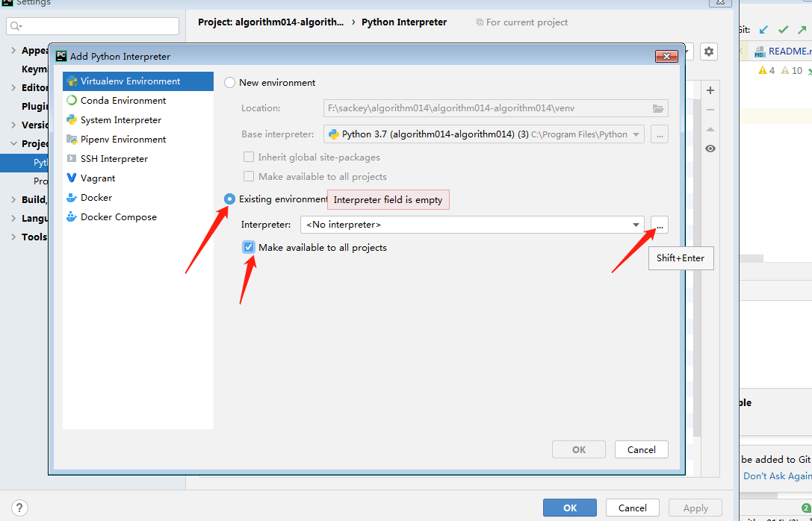The height and width of the screenshot is (521, 812).
Task: Close the Add Python Interpreter dialog
Action: click(666, 57)
